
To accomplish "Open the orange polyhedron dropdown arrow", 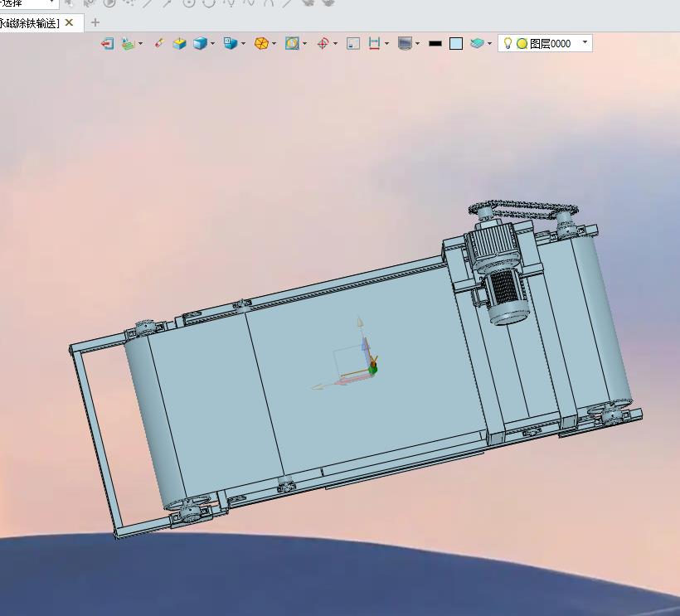I will point(274,43).
